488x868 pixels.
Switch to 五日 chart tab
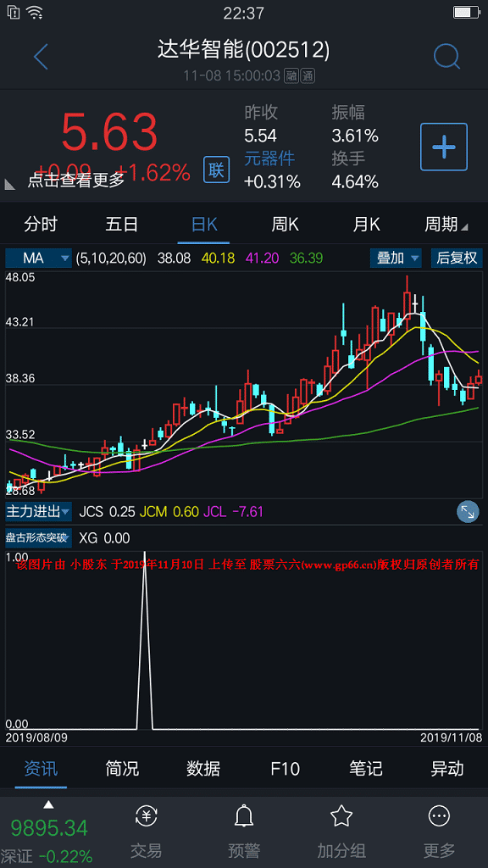point(122,224)
